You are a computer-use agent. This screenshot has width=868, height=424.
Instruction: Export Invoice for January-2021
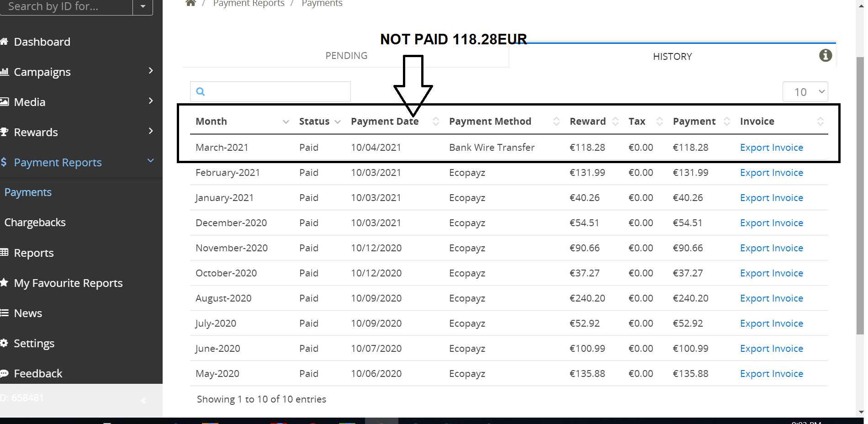coord(772,197)
